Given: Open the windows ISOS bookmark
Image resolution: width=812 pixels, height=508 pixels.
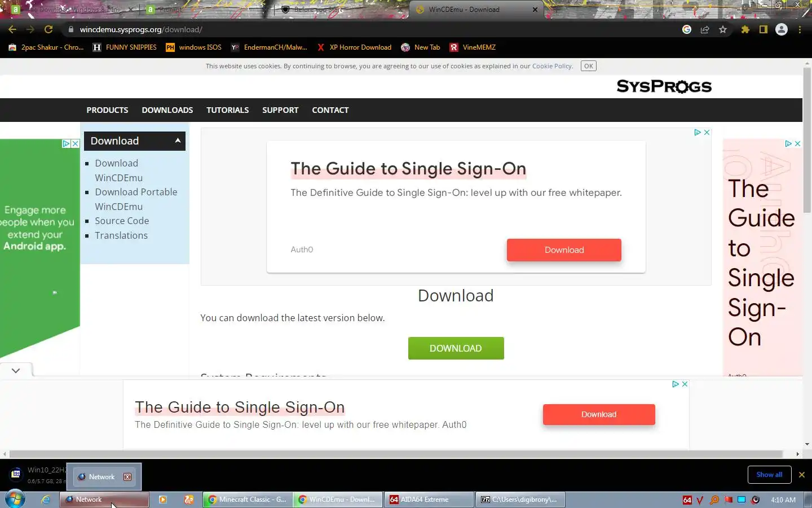Looking at the screenshot, I should point(193,47).
